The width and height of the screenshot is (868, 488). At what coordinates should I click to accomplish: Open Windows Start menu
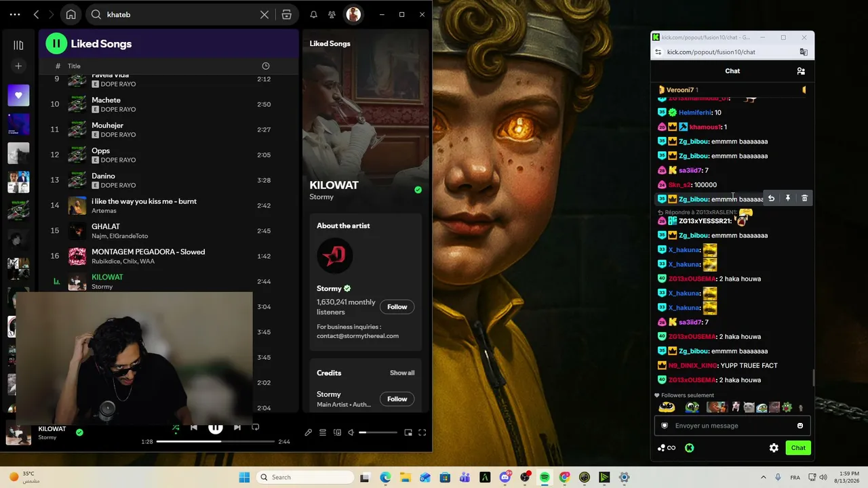[x=244, y=477]
